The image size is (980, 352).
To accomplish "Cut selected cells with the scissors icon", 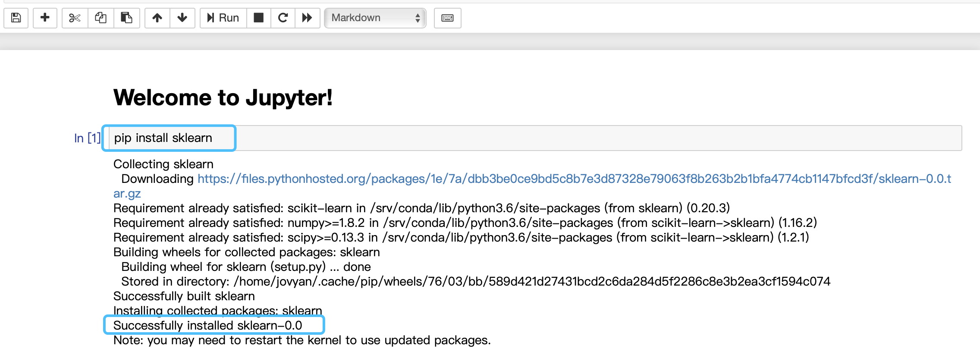I will (75, 18).
